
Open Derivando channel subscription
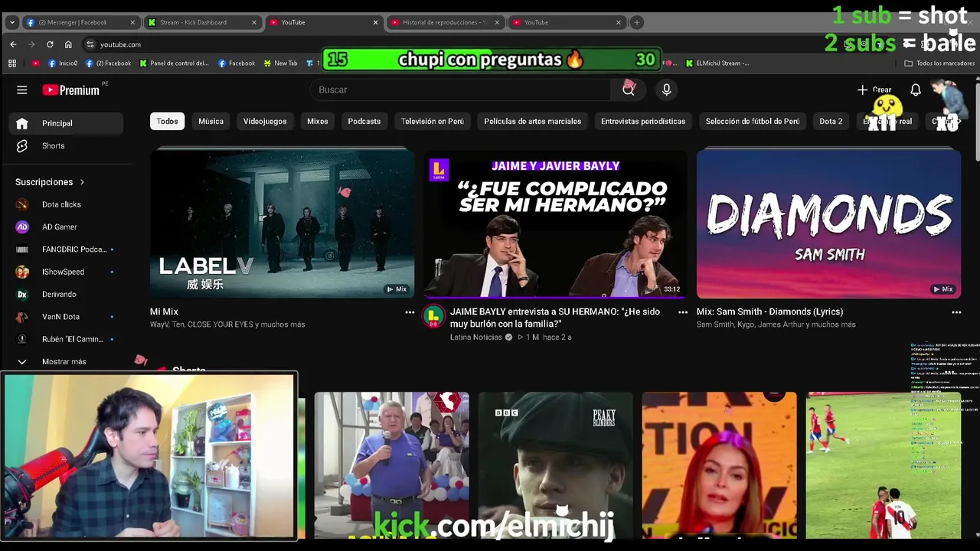click(67, 294)
